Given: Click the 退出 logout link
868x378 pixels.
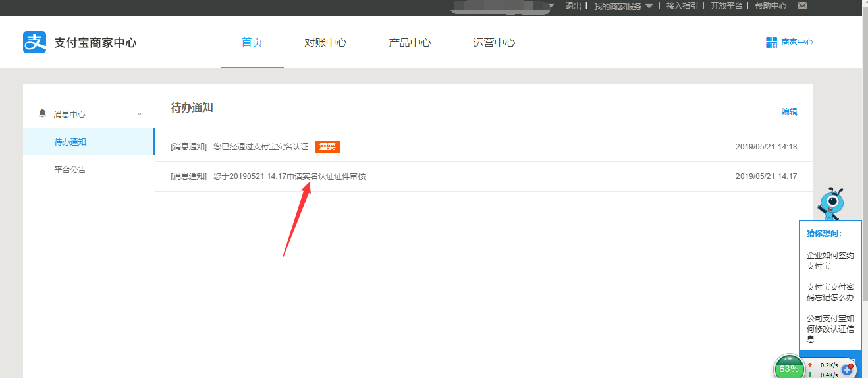Looking at the screenshot, I should click(x=573, y=6).
